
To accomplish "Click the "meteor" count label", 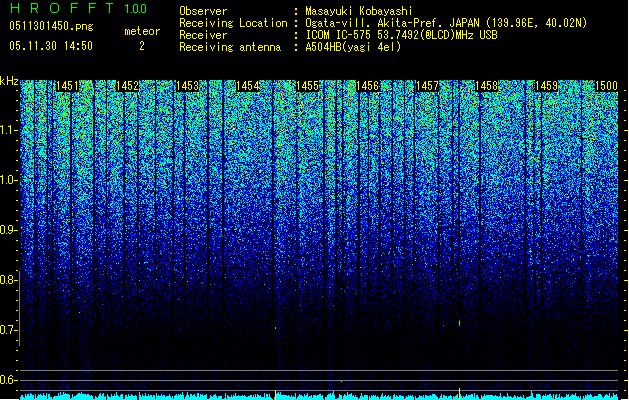I will click(142, 31).
